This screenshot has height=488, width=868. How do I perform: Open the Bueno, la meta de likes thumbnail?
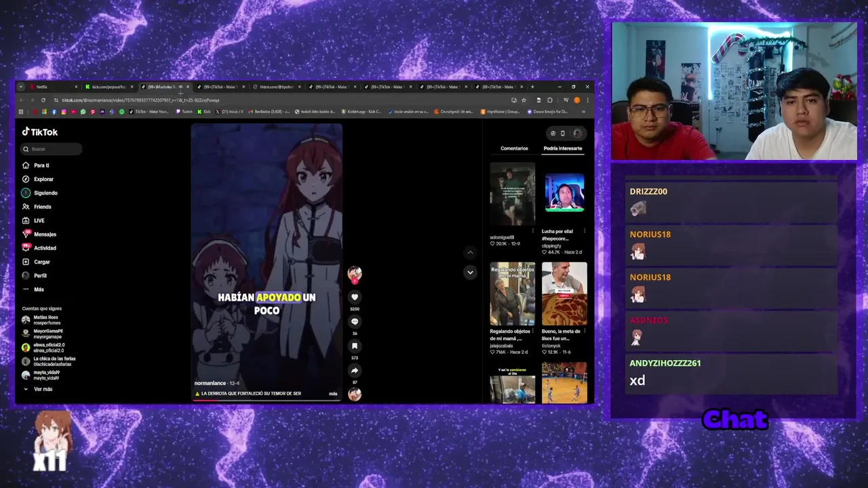(x=564, y=294)
